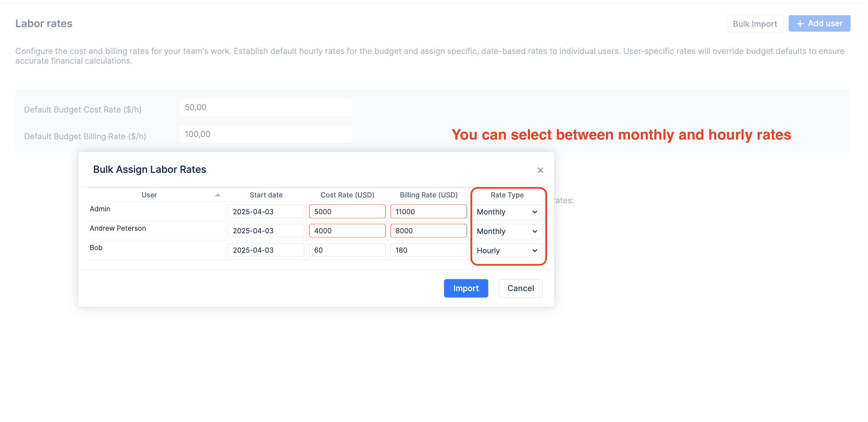The image size is (868, 422).
Task: Edit Andrew Peterson's Cost Rate field
Action: pyautogui.click(x=347, y=231)
